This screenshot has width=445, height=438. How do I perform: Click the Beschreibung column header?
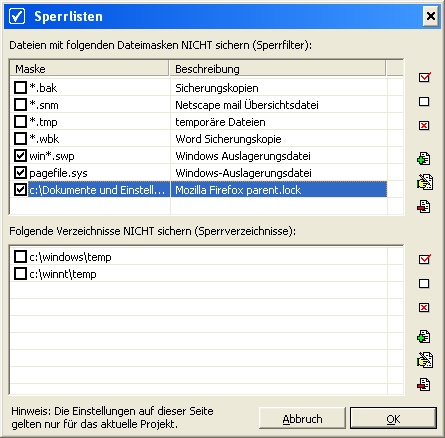point(278,69)
